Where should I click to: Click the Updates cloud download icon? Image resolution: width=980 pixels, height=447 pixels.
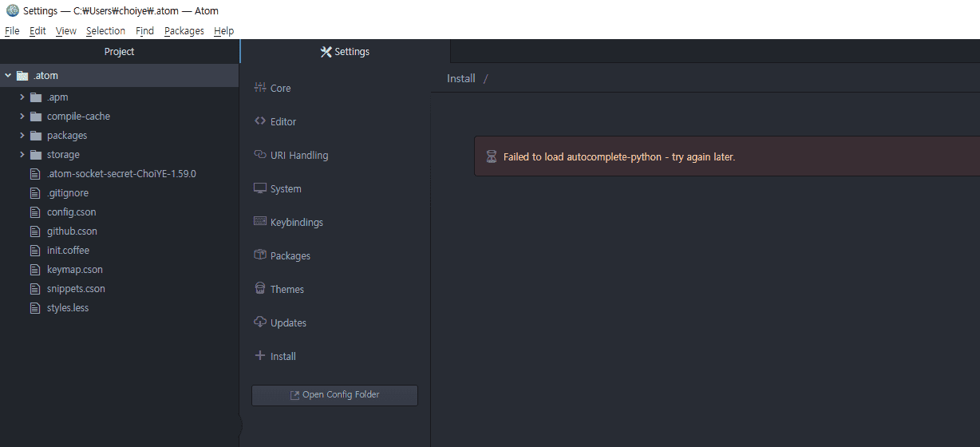[260, 322]
